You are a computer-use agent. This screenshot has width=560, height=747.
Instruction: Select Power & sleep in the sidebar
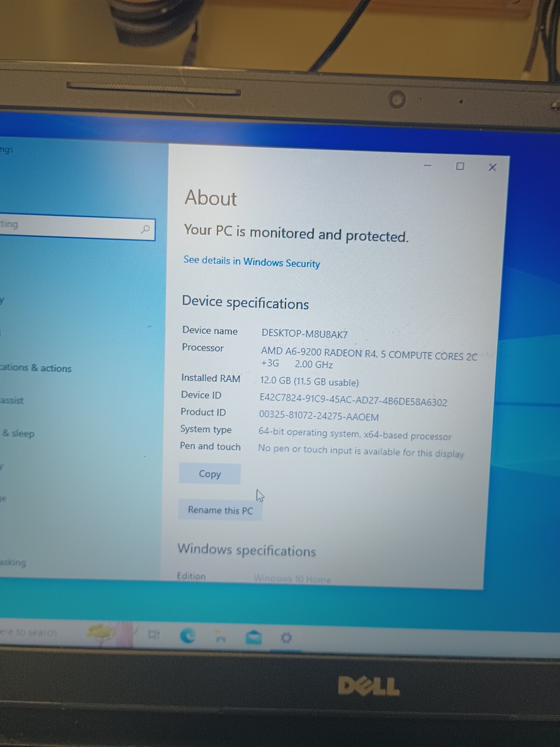pos(18,433)
